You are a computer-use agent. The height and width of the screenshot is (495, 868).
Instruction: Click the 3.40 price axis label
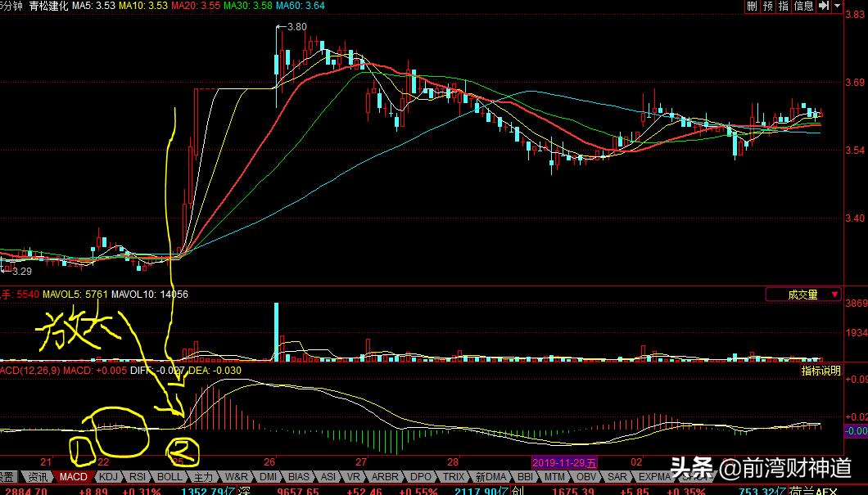click(855, 218)
